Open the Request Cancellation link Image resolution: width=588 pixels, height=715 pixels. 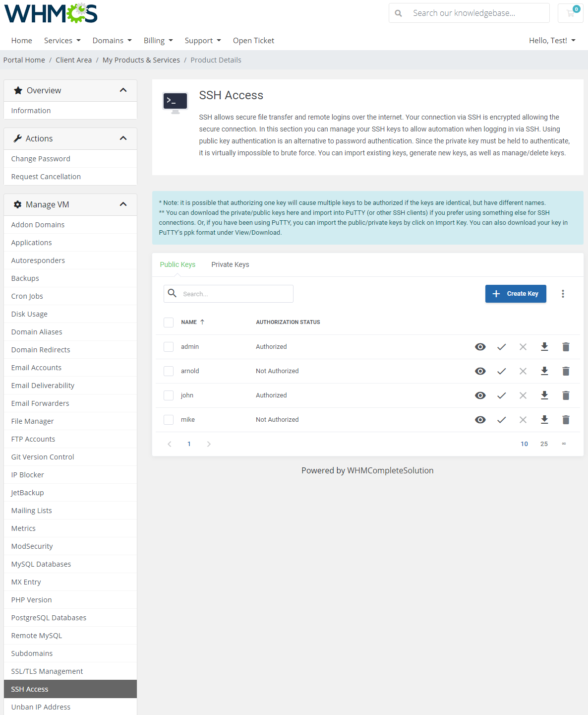46,176
